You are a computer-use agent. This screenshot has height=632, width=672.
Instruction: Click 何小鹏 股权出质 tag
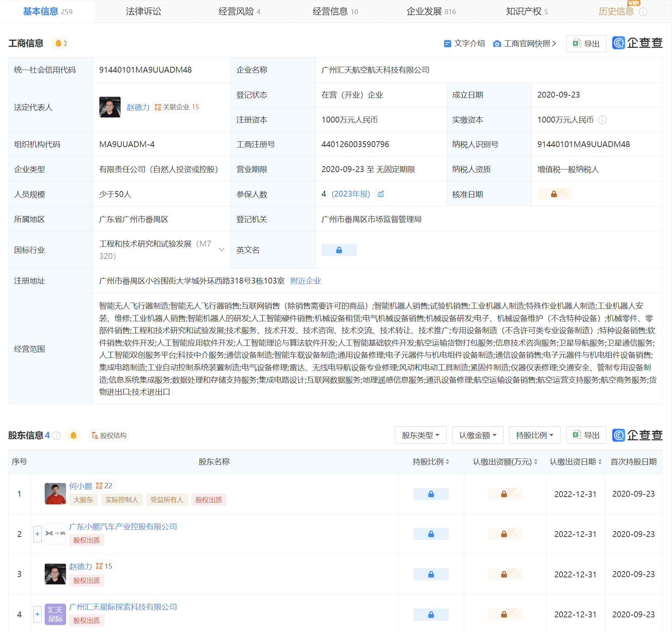click(209, 500)
